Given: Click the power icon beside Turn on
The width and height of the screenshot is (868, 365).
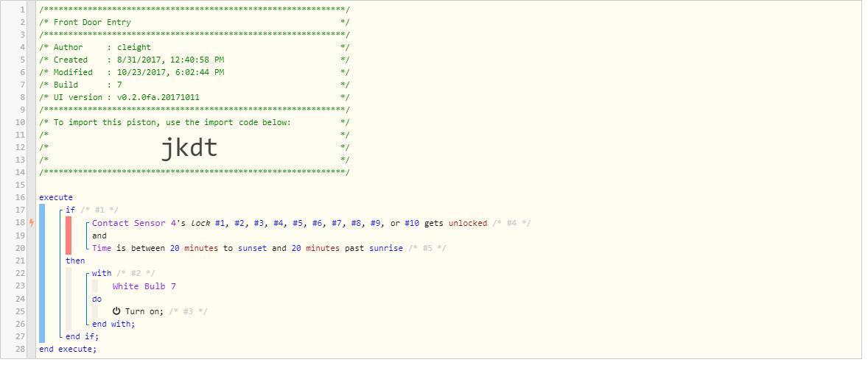Looking at the screenshot, I should tap(116, 311).
